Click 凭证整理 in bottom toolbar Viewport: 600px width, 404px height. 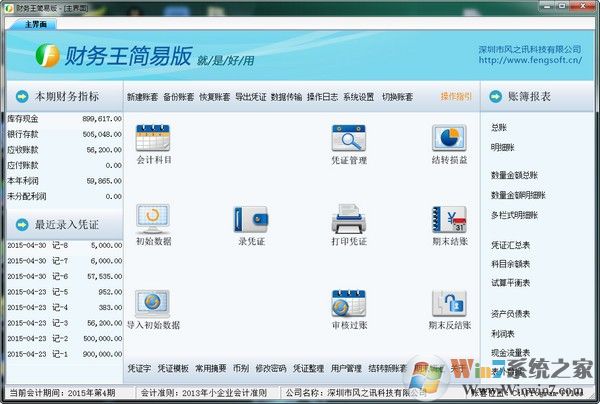tap(308, 368)
